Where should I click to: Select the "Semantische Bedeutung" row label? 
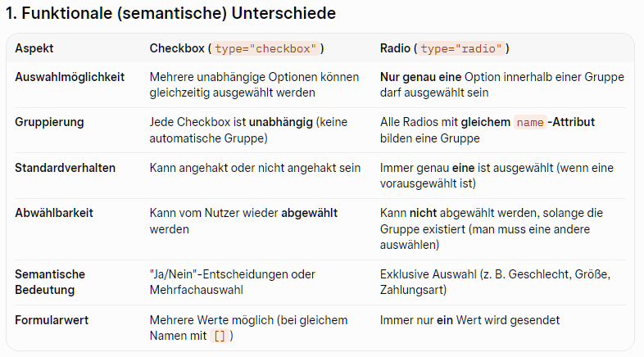[50, 282]
